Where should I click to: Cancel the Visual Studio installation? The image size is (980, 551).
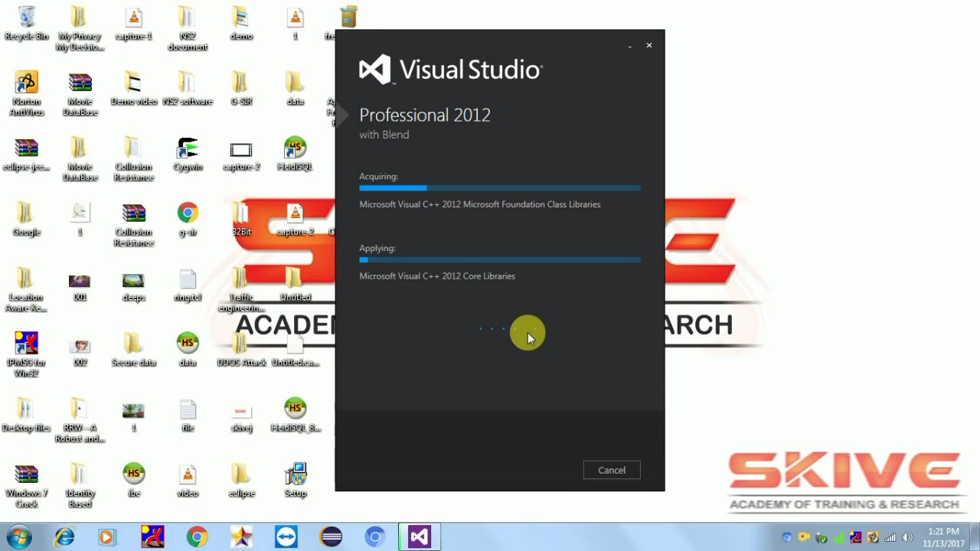click(x=612, y=470)
